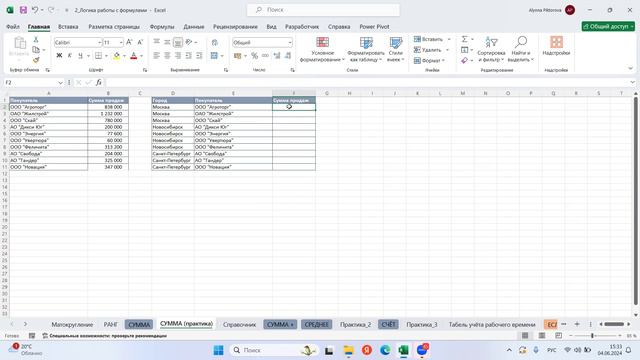This screenshot has height=360, width=640.
Task: Align cell text left
Action: point(157,56)
